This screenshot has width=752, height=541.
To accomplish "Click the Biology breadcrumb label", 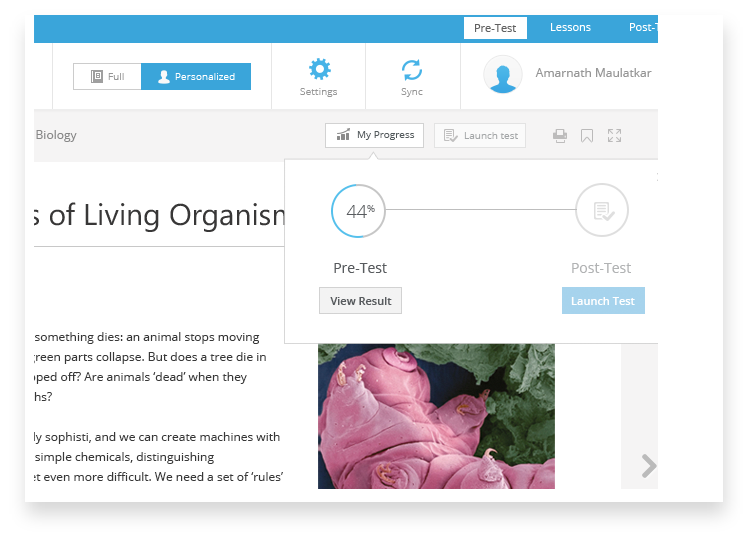I will click(56, 135).
